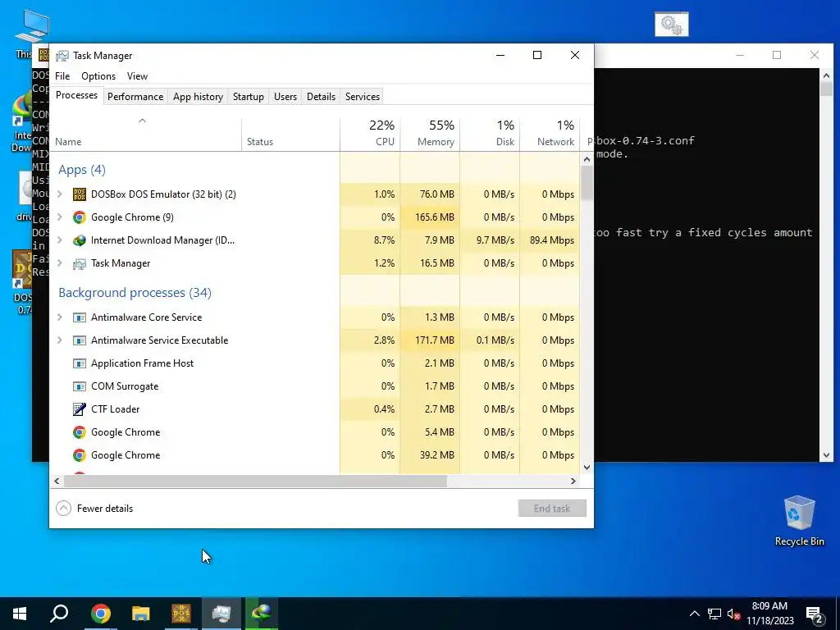Viewport: 840px width, 630px height.
Task: Click the Task Manager title bar icon
Action: point(62,56)
